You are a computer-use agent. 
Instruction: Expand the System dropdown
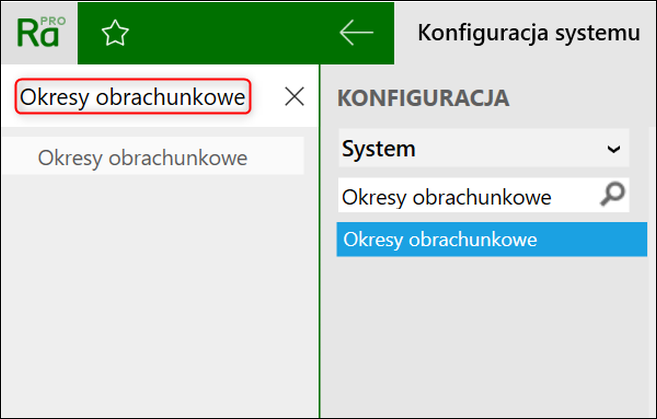point(484,148)
